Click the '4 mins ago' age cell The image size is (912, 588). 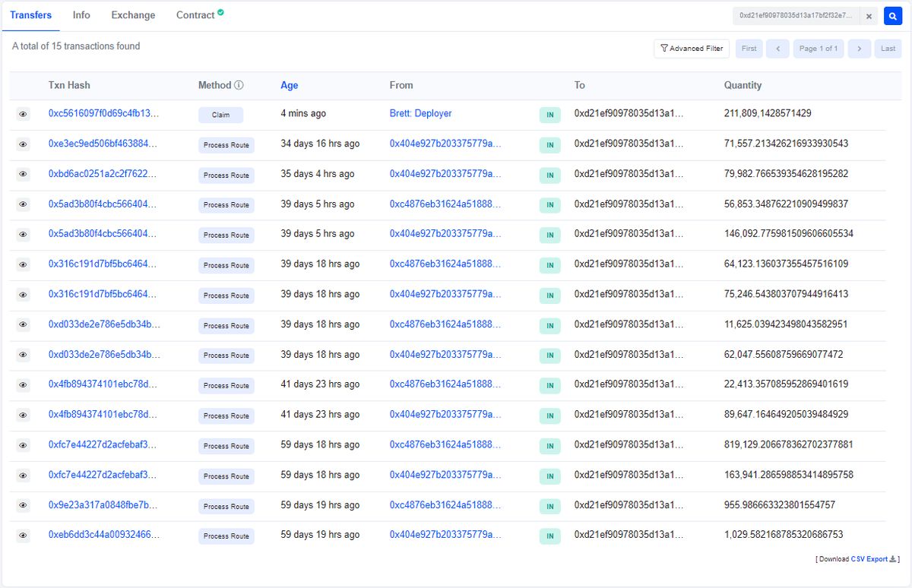(x=303, y=113)
